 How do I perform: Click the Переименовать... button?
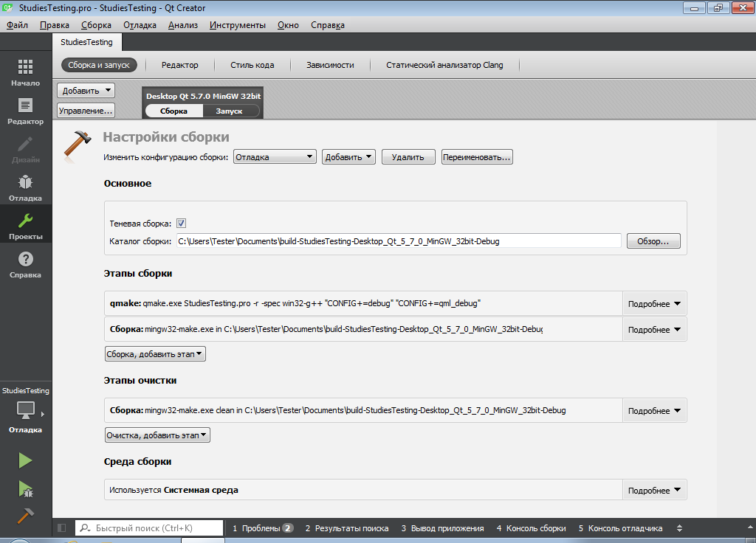click(477, 157)
